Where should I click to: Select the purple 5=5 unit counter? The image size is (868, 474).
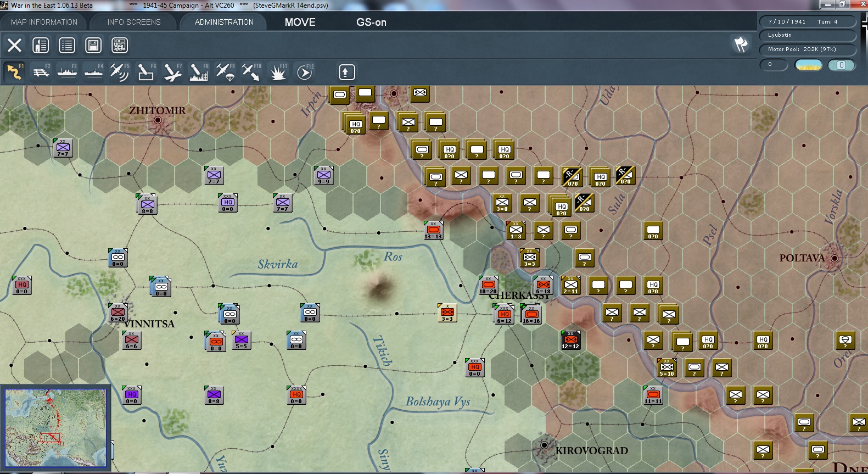click(241, 341)
